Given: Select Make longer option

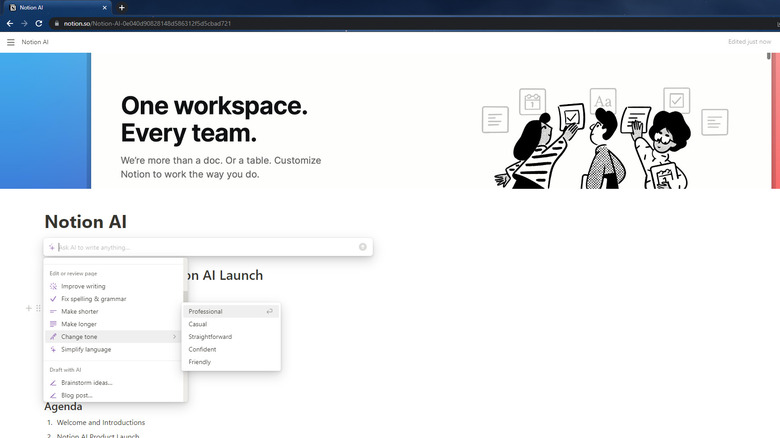Looking at the screenshot, I should (112, 324).
